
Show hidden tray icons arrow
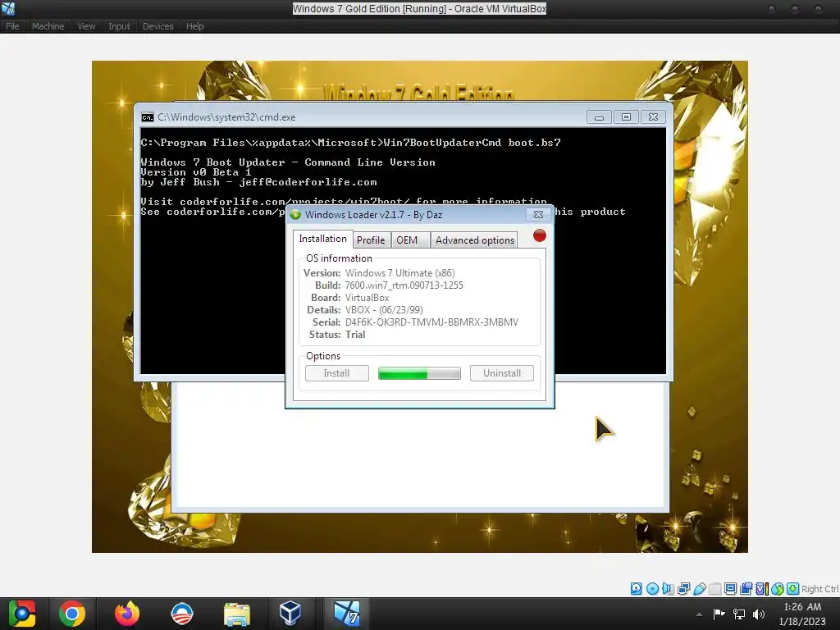(x=699, y=614)
